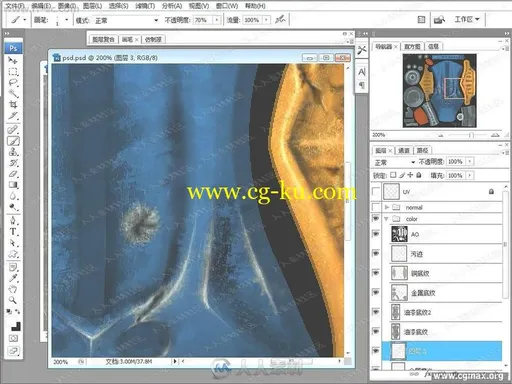Change screen mode button in toolbox
This screenshot has width=512, height=384.
coord(13,351)
